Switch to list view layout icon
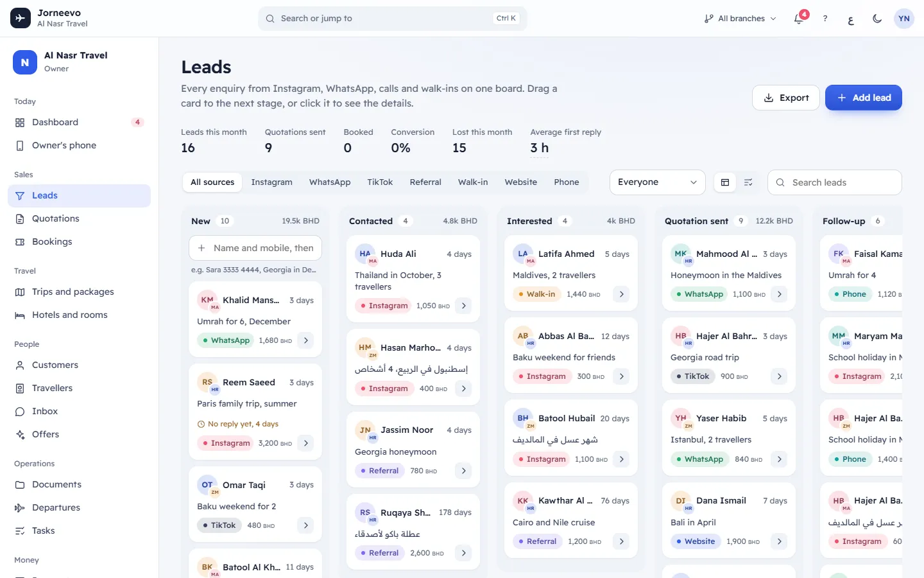Screen dimensions: 924x578 pos(748,182)
